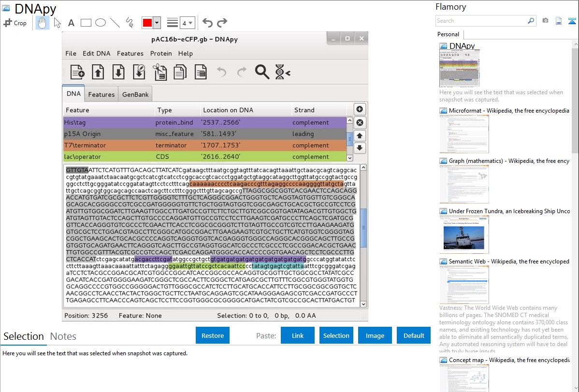Click the DNA helix mutate icon
This screenshot has width=579, height=392.
coord(282,72)
